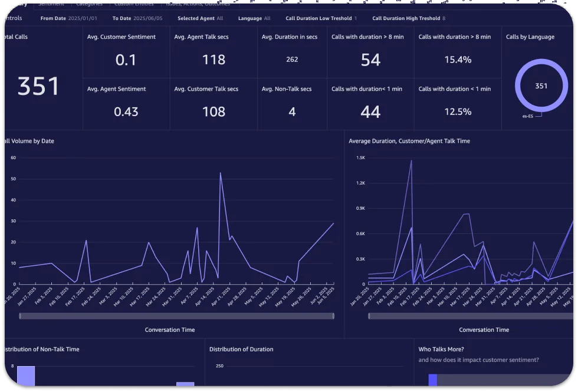Image resolution: width=578 pixels, height=392 pixels.
Task: Switch to the Custom Entities tab
Action: click(134, 4)
